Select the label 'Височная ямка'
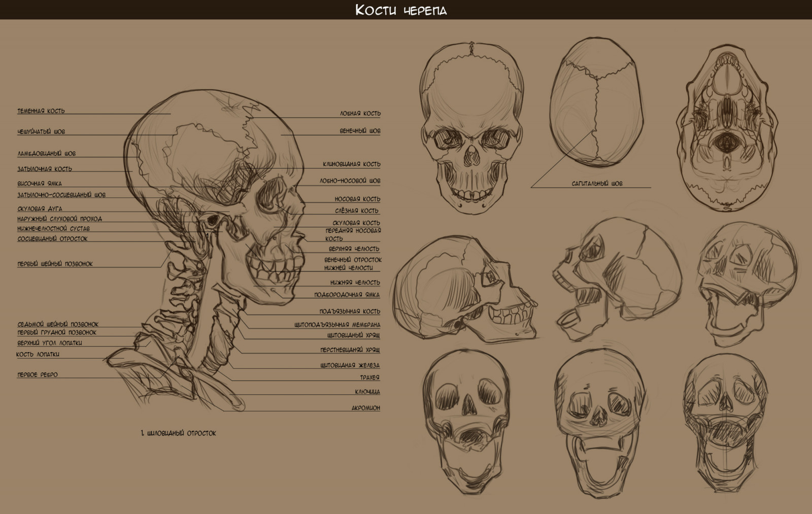Image resolution: width=812 pixels, height=514 pixels. [x=40, y=184]
